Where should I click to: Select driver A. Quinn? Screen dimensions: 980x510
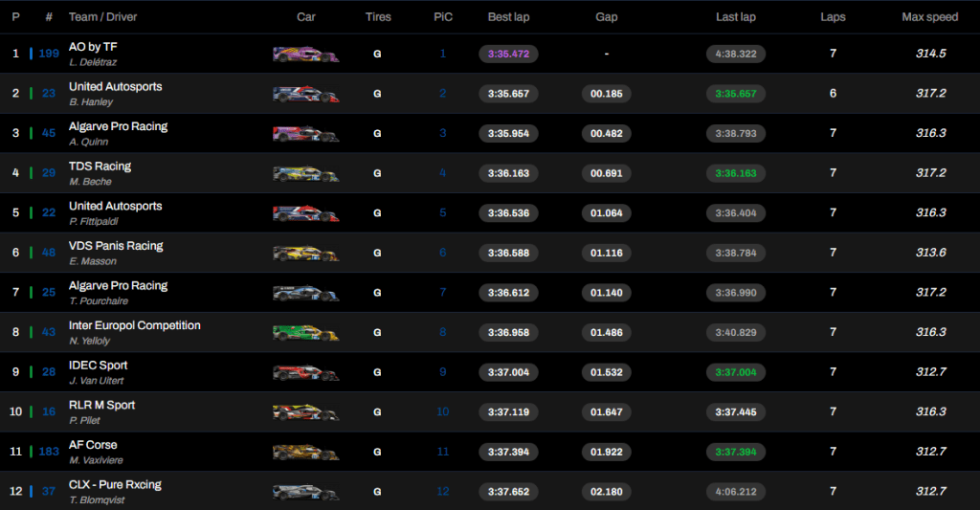[89, 142]
